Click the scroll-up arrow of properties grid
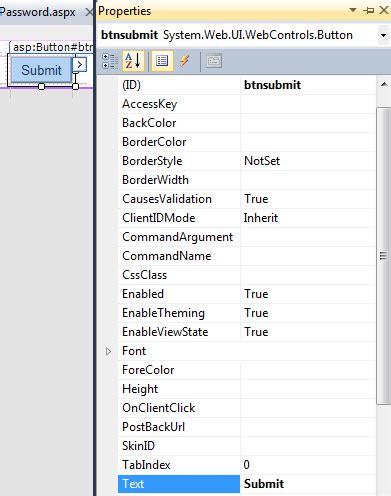 pos(384,84)
